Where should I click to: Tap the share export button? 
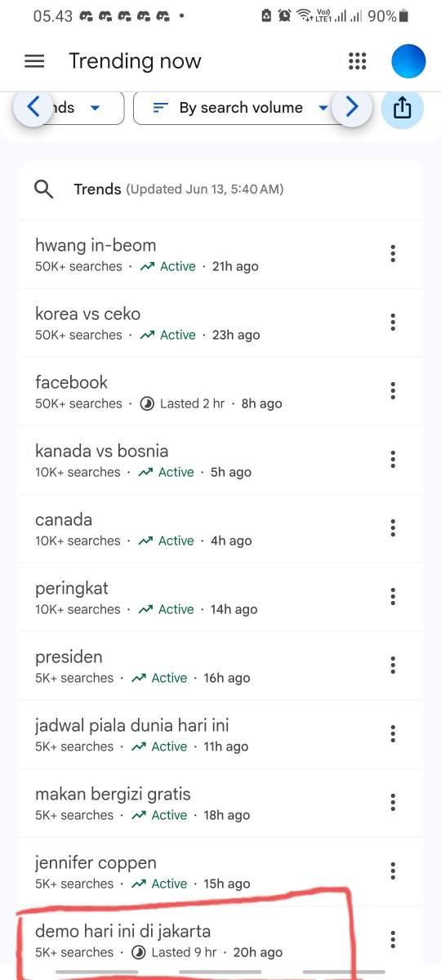[x=403, y=108]
